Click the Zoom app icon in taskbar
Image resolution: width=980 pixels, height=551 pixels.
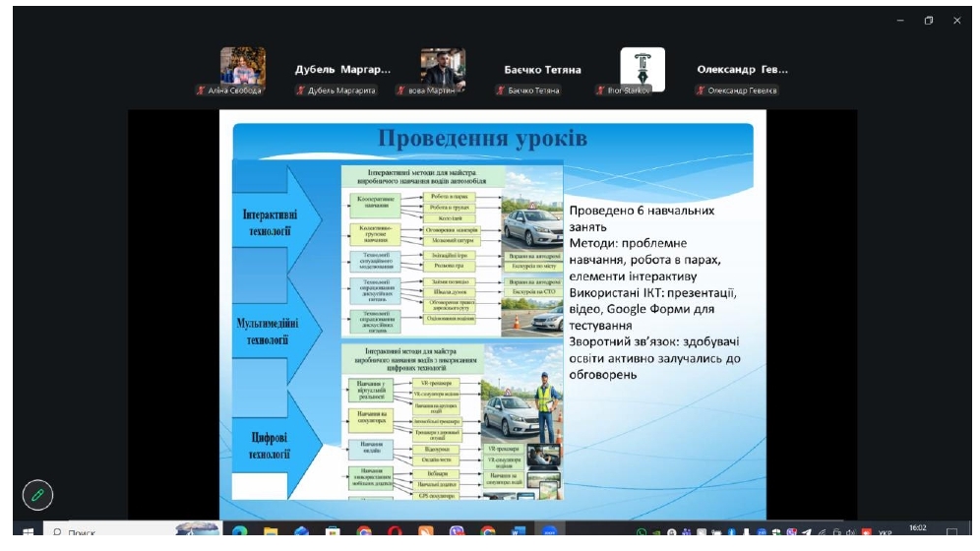549,531
